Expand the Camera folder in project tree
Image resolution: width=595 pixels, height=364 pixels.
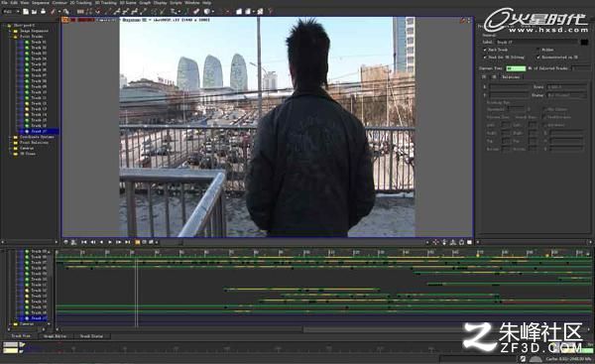click(x=10, y=149)
